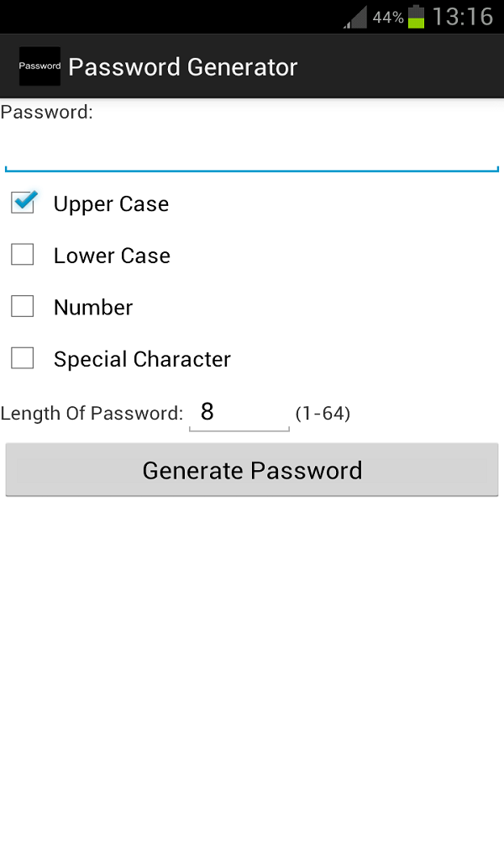
Task: Click the Password: label
Action: click(x=48, y=110)
